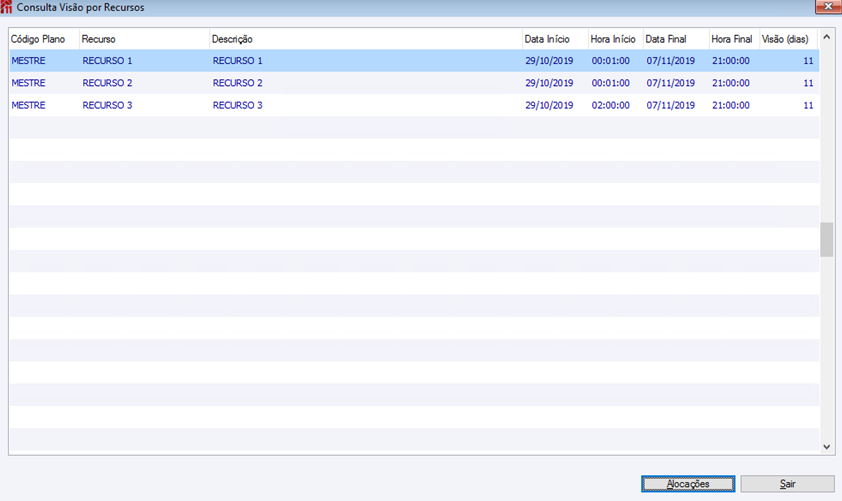
Task: Click Data Início 29/10/2019 in RECURSO 2 row
Action: 549,83
